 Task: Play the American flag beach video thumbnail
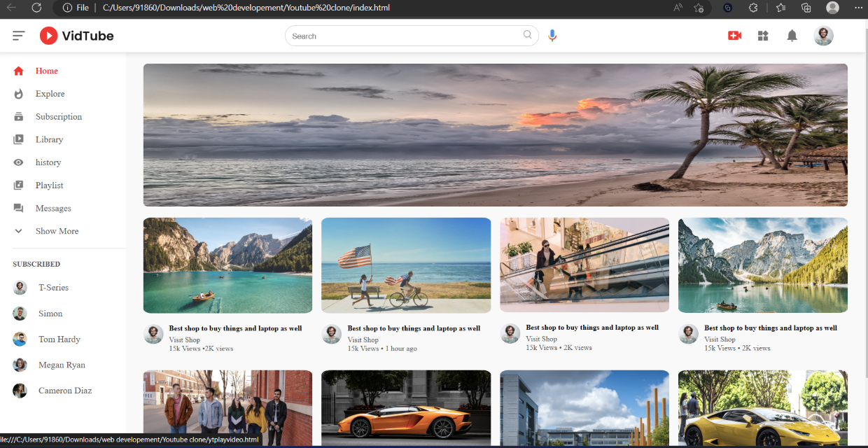pos(406,265)
